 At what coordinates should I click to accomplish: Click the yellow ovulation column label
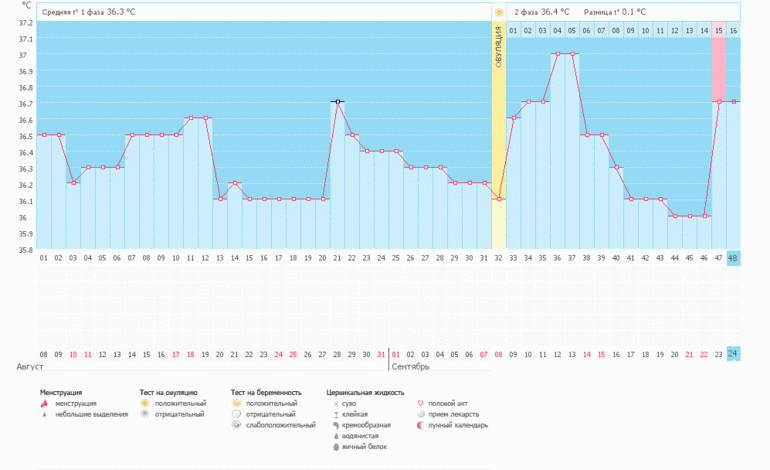click(499, 50)
